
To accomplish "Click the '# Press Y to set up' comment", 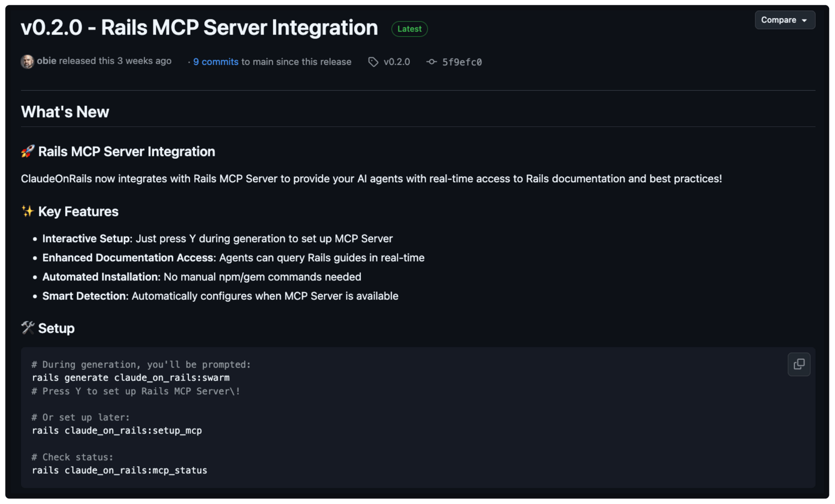I will pyautogui.click(x=136, y=391).
